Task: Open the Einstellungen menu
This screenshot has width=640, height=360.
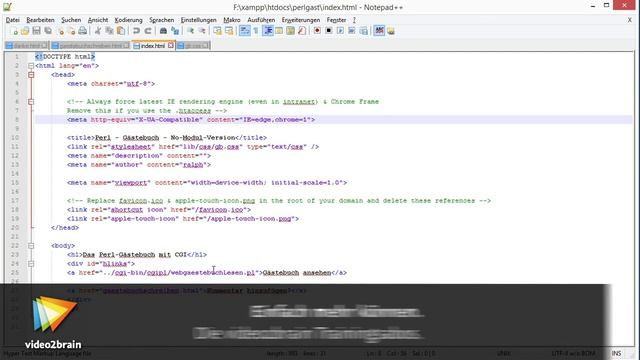Action: [198, 20]
